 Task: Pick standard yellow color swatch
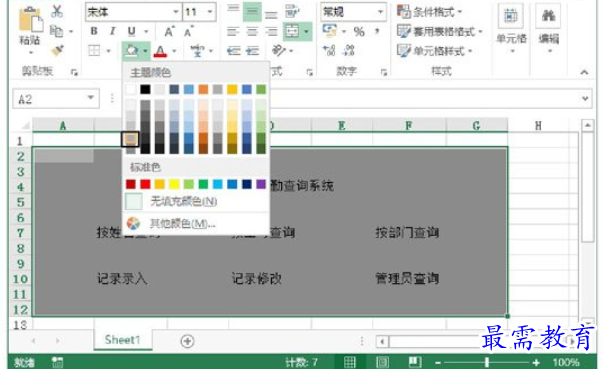point(174,184)
